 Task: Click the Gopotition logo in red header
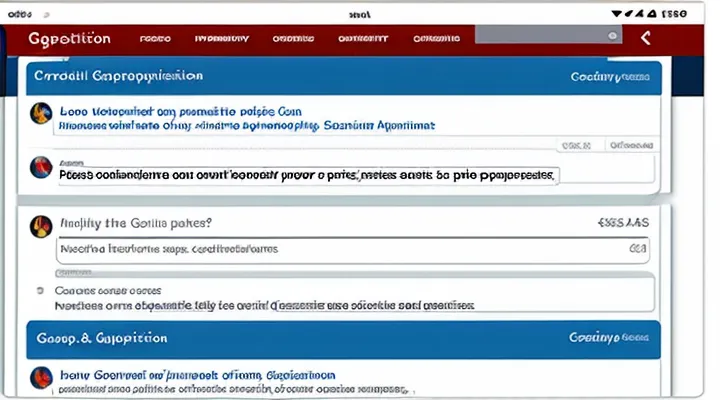click(x=70, y=39)
